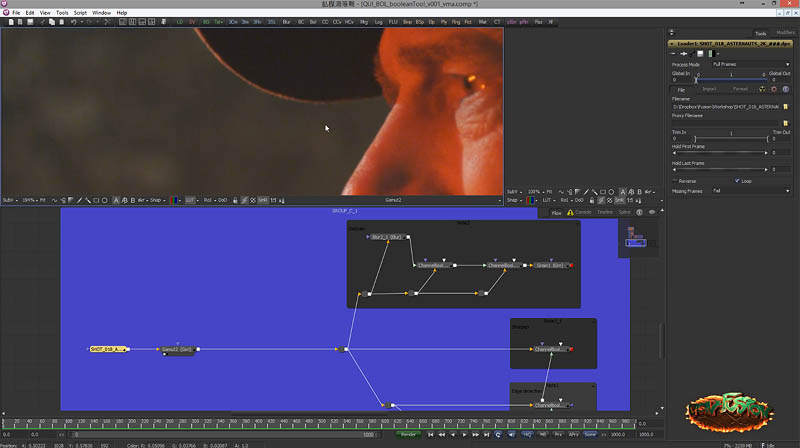Click the Color Corrector (CC) toolbar button
The height and width of the screenshot is (448, 800).
pos(324,20)
